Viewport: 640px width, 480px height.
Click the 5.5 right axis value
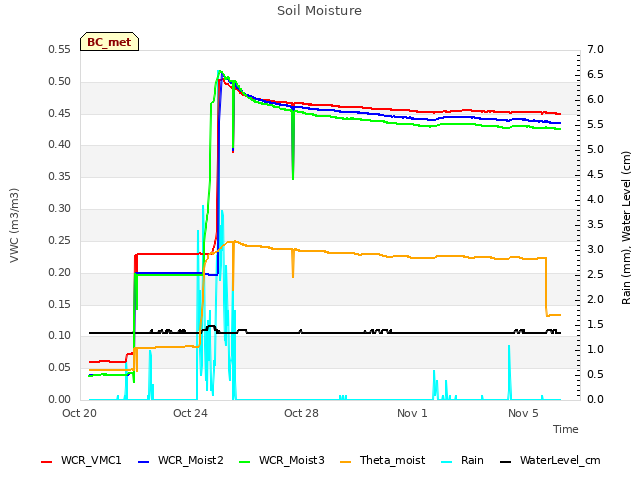[x=595, y=124]
